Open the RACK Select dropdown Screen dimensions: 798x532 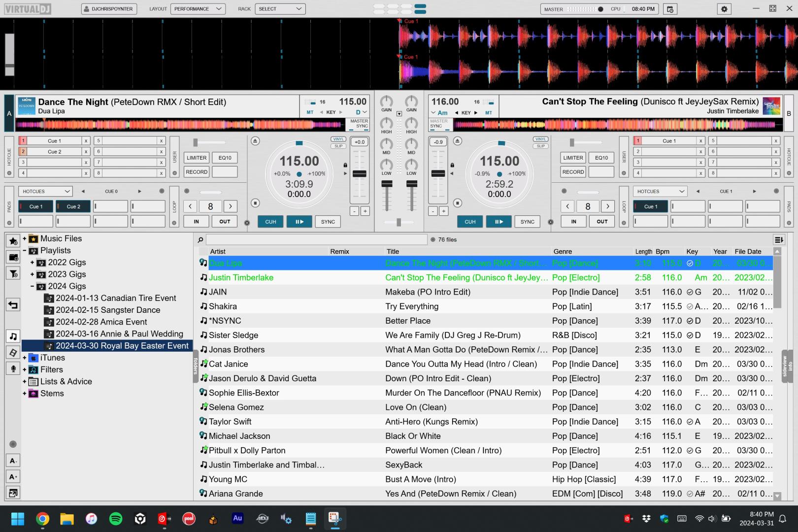pyautogui.click(x=280, y=9)
